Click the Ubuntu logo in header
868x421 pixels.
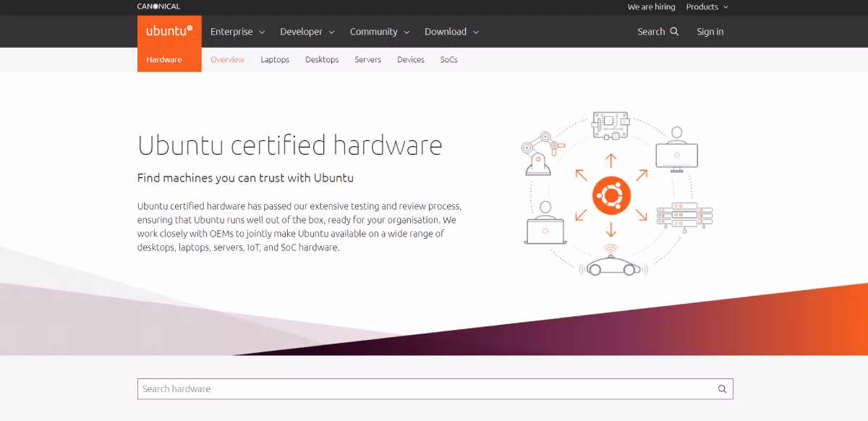(169, 31)
